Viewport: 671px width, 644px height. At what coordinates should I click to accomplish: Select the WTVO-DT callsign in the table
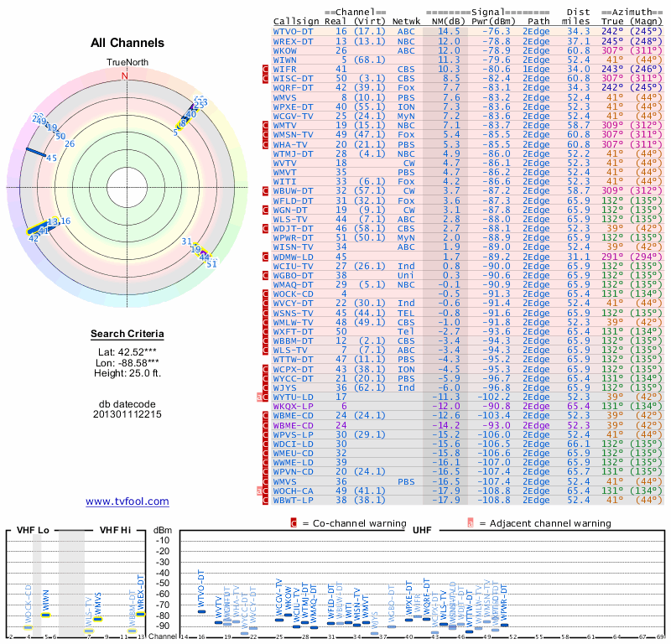tap(294, 32)
